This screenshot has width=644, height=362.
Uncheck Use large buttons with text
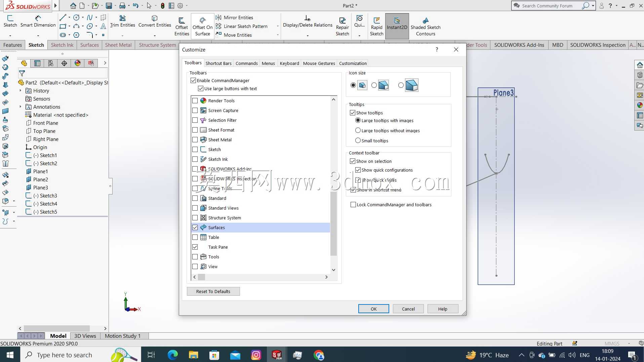click(x=201, y=88)
